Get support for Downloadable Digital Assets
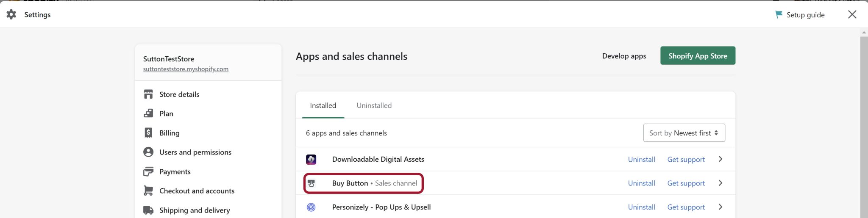Image resolution: width=868 pixels, height=218 pixels. click(x=686, y=160)
